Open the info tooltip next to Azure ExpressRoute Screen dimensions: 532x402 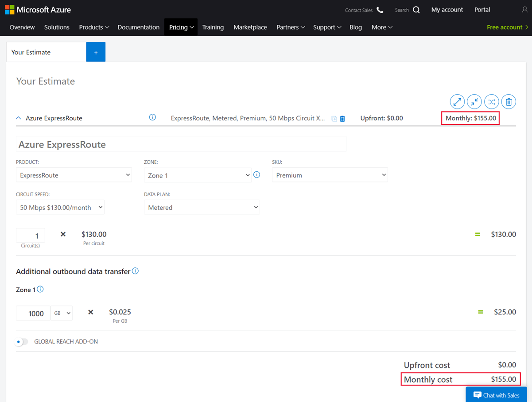[152, 117]
